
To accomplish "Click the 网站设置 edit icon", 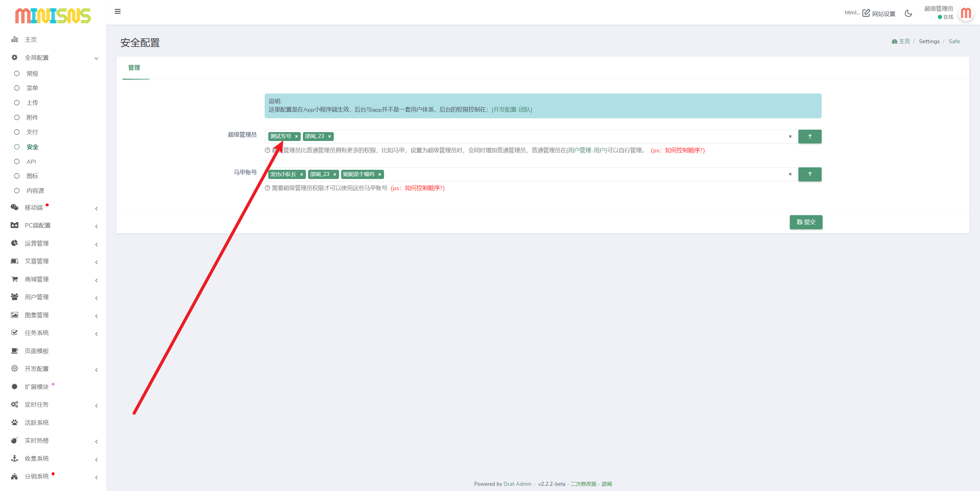I will (866, 13).
